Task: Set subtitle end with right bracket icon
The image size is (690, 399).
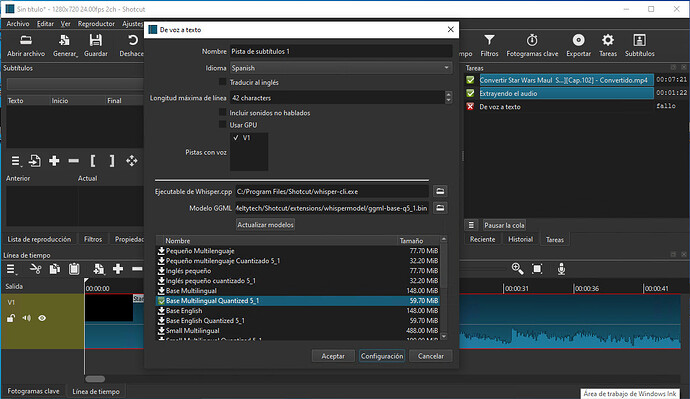Action: 112,161
